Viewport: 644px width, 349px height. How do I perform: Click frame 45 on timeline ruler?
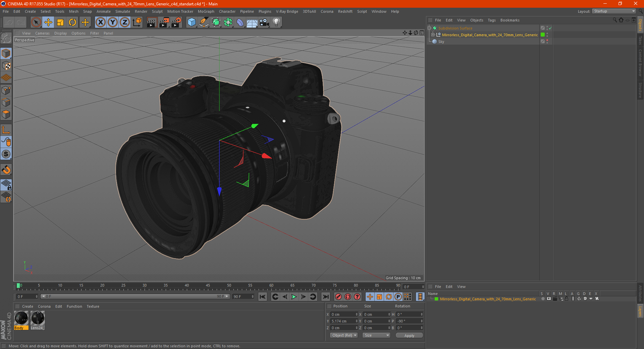208,286
